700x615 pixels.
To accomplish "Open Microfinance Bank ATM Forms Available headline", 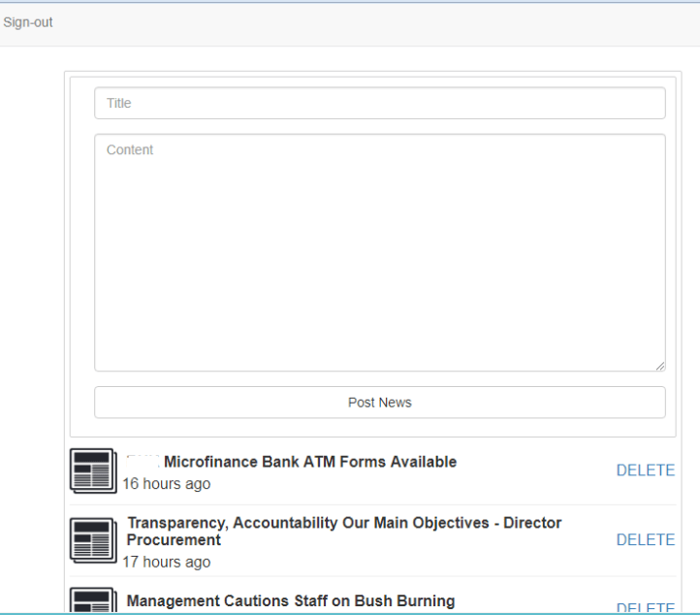I will pos(309,462).
